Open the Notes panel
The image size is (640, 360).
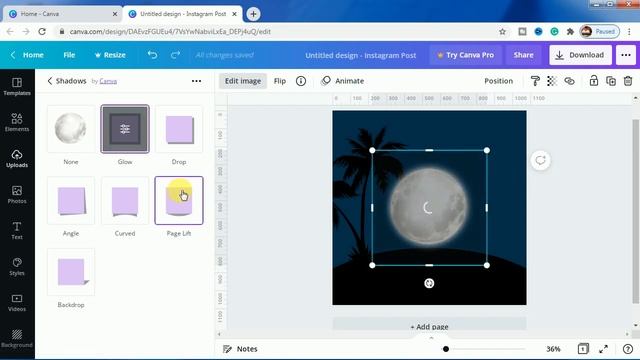(x=240, y=349)
